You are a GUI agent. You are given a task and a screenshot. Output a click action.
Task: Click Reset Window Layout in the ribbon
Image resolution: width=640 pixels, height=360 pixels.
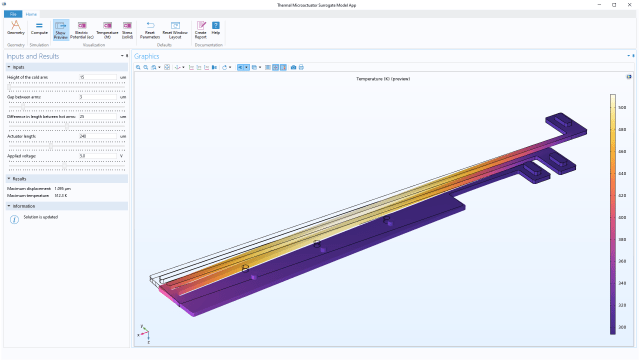coord(175,30)
